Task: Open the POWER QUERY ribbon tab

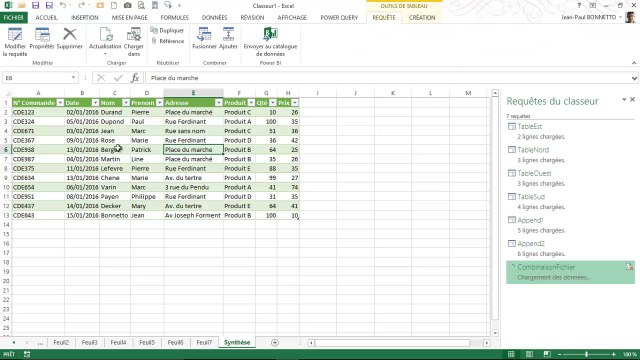Action: tap(339, 18)
